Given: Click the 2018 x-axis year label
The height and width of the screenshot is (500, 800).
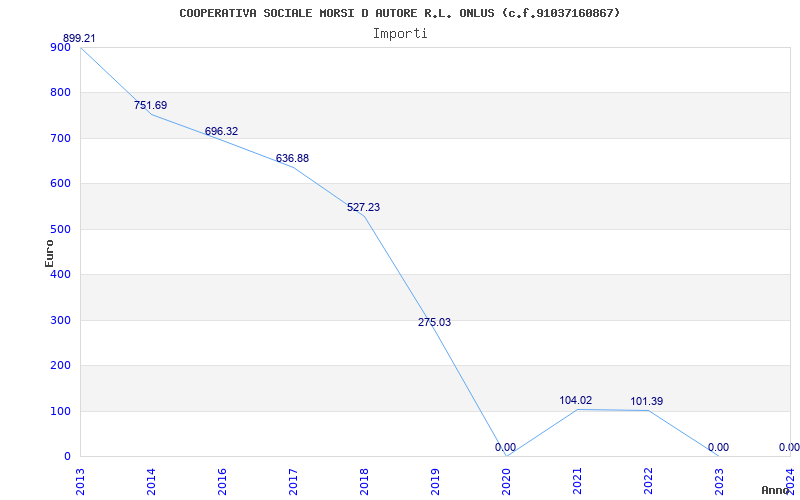Looking at the screenshot, I should (x=364, y=481).
